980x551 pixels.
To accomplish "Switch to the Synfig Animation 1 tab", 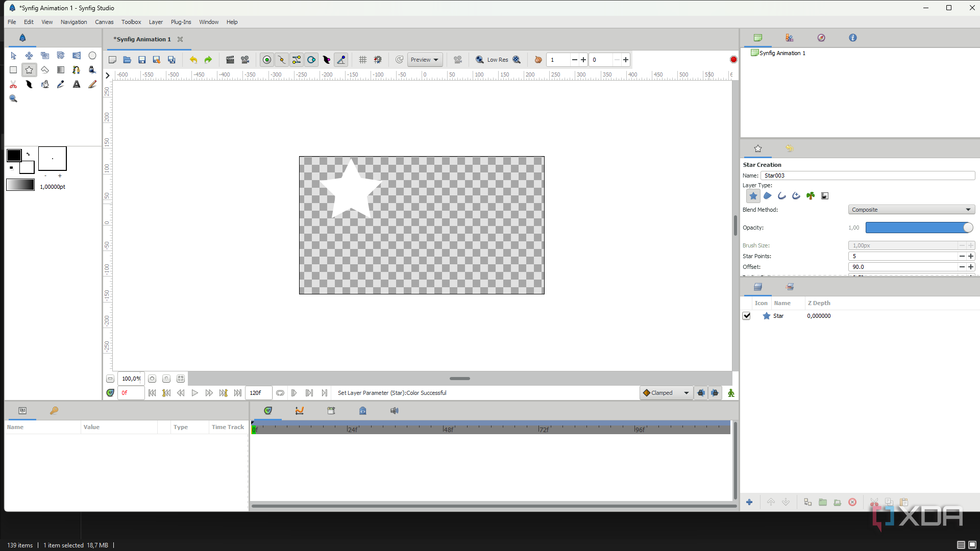I will 142,39.
